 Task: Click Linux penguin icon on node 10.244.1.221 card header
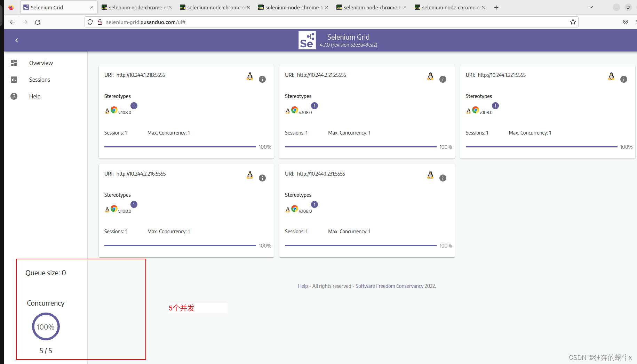[x=611, y=76]
